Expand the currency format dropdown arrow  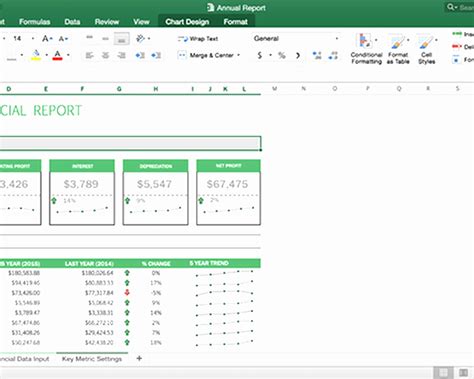coord(270,55)
